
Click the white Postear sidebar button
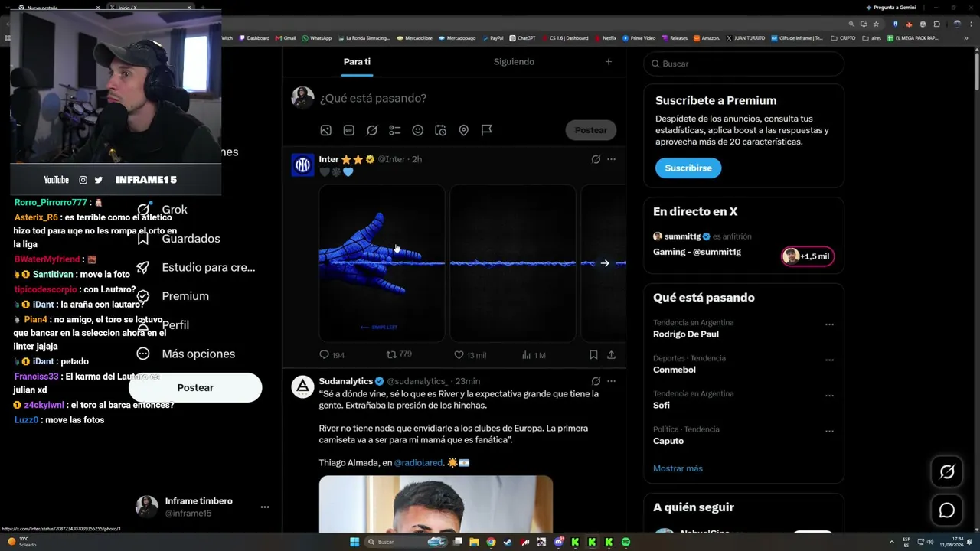tap(195, 388)
